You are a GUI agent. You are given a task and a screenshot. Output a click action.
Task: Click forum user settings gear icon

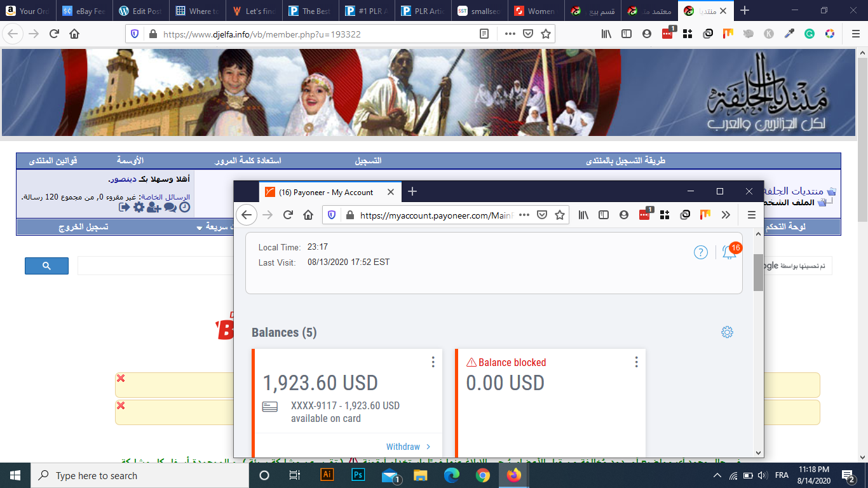tap(139, 207)
